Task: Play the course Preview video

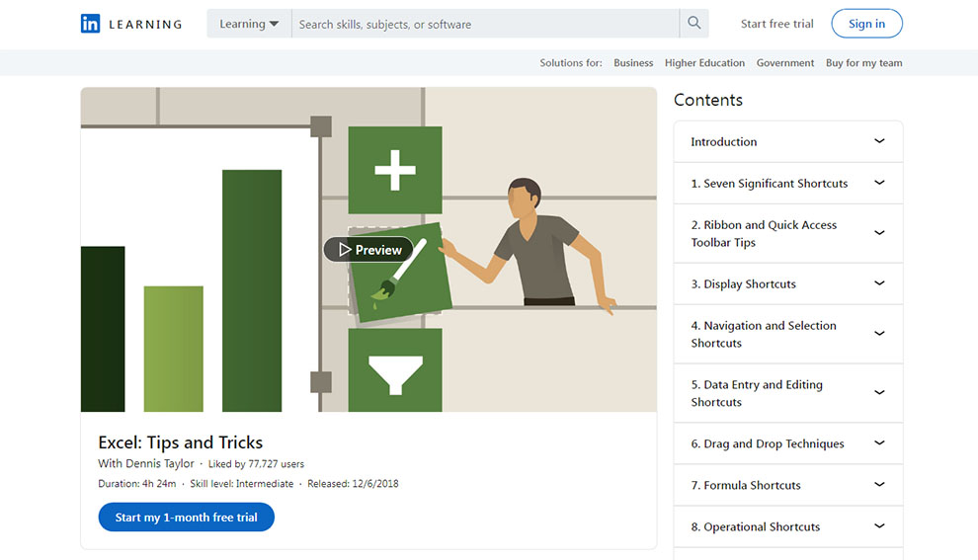Action: pos(369,250)
